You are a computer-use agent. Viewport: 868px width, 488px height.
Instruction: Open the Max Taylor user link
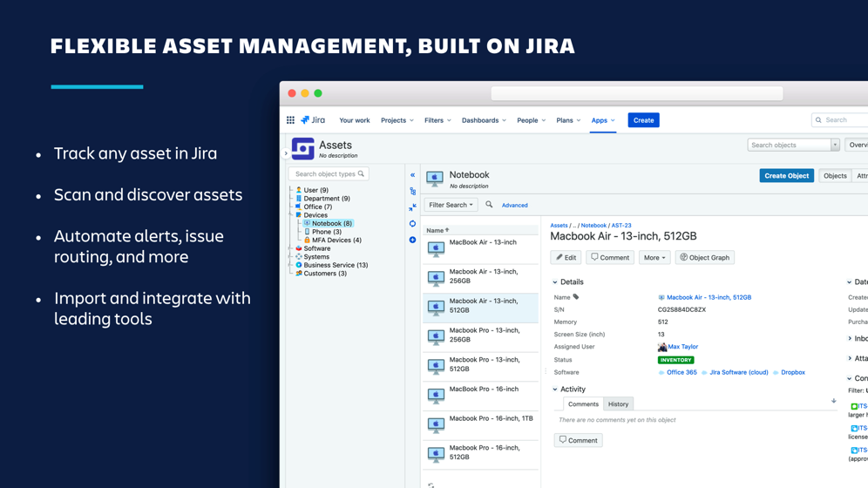pyautogui.click(x=682, y=347)
